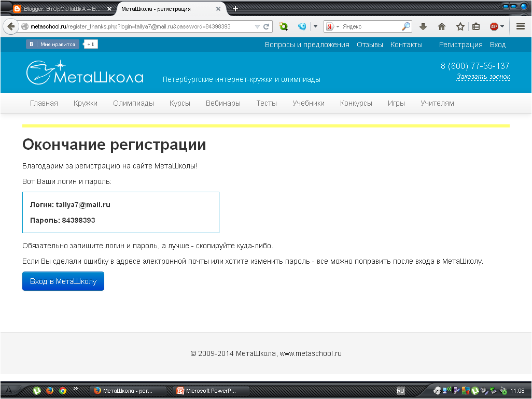This screenshot has width=532, height=399.
Task: Show the bookmarks list icon
Action: (x=476, y=26)
